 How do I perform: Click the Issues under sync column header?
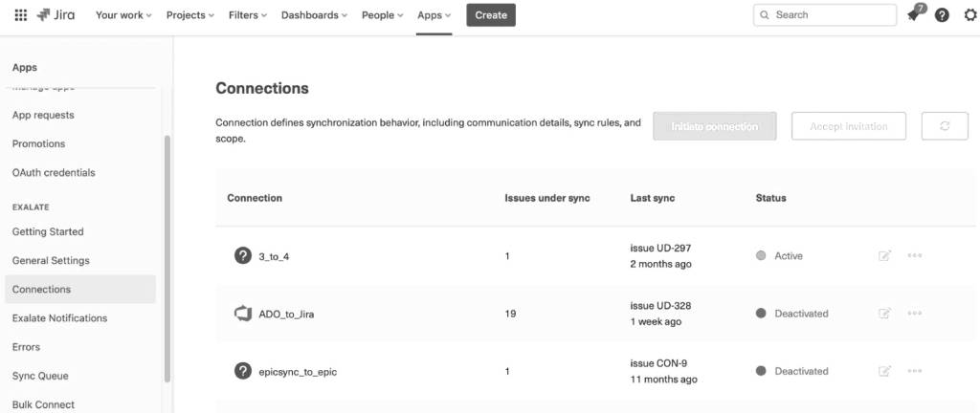pos(547,198)
